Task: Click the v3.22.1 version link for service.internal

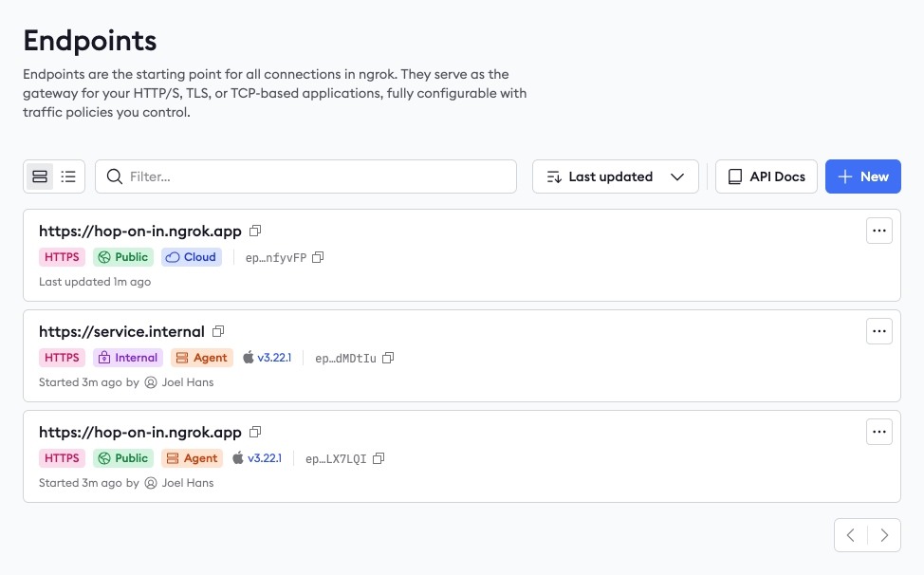Action: [274, 358]
